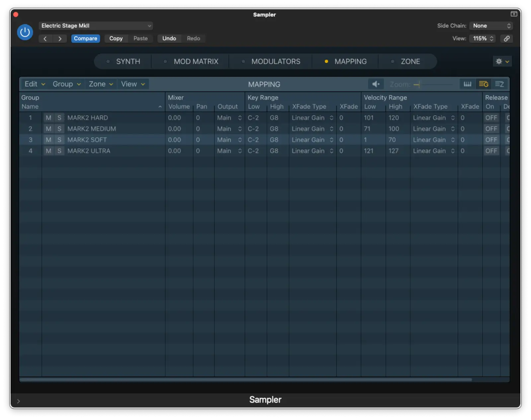Open the Zone menu
Viewport: 531px width, 420px height.
(101, 84)
